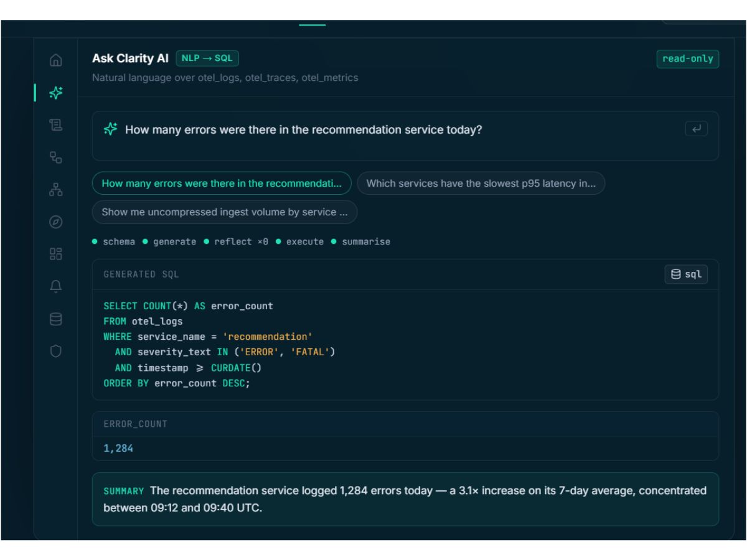Open the Security shield icon

(x=56, y=352)
